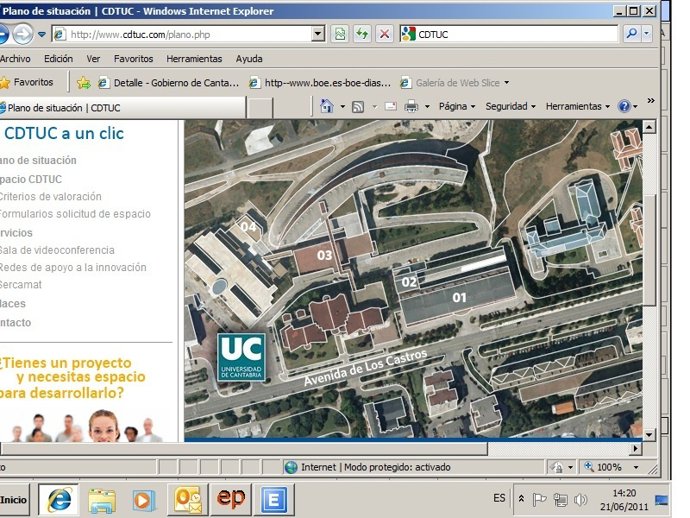This screenshot has height=518, width=690.
Task: Click the UC Universidad de Cantabria logo
Action: point(241,356)
